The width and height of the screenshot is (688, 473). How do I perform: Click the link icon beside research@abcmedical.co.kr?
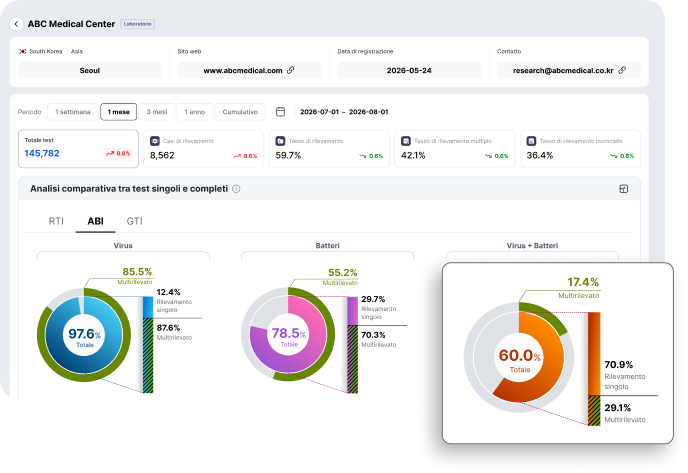click(x=622, y=70)
